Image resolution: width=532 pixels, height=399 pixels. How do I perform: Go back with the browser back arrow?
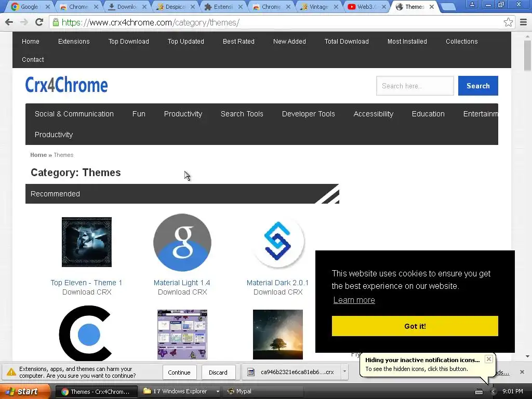click(x=9, y=22)
